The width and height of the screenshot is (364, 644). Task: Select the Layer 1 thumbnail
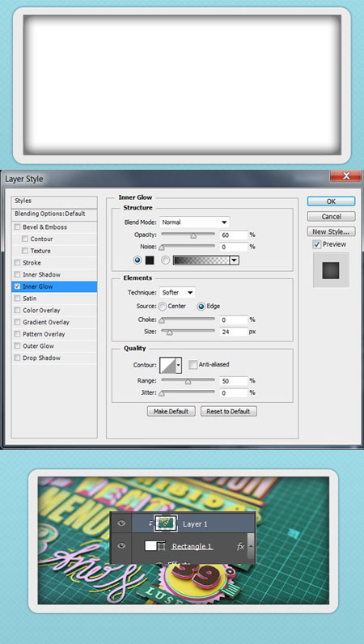tap(166, 523)
